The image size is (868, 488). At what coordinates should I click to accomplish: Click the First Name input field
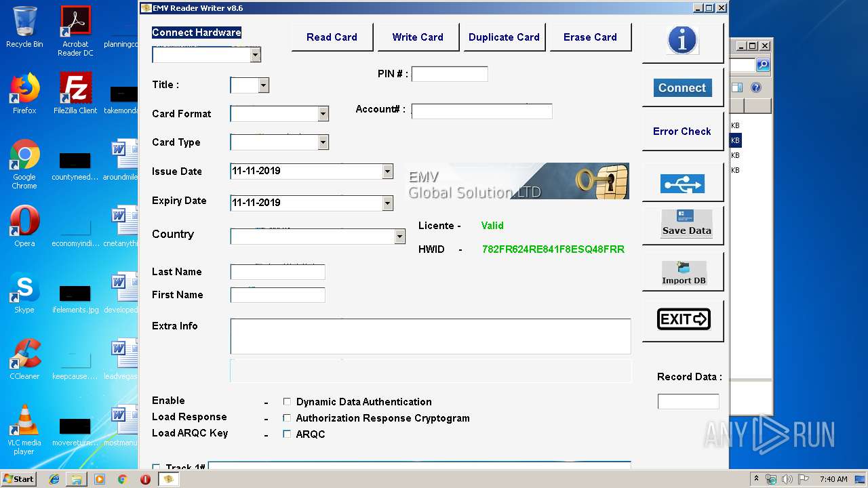[x=278, y=295]
